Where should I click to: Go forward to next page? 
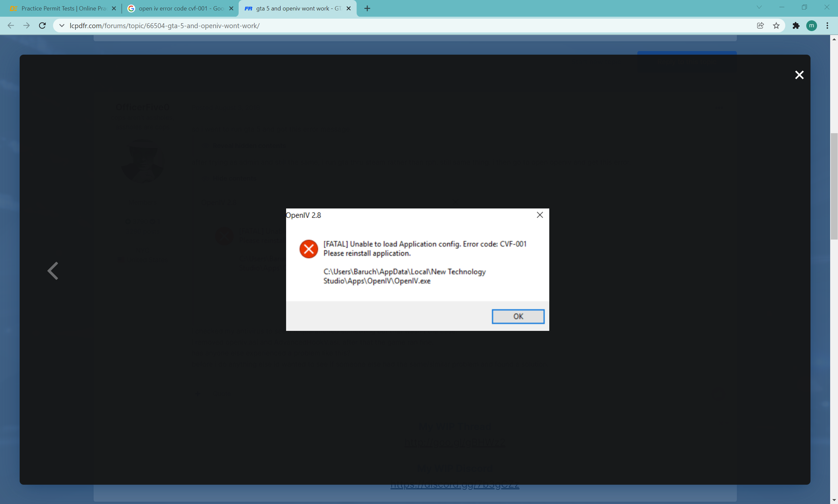coord(27,26)
